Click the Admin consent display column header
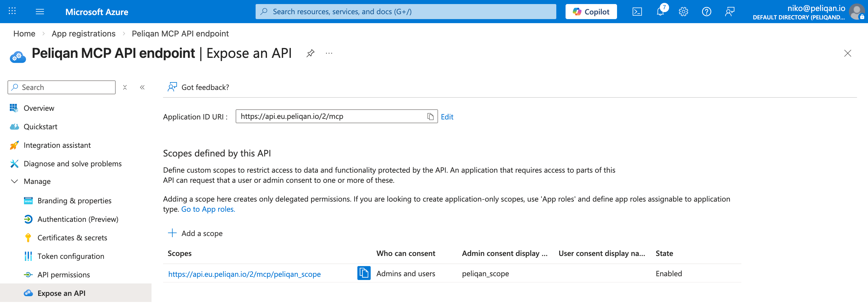Viewport: 868px width, 306px height. click(505, 253)
